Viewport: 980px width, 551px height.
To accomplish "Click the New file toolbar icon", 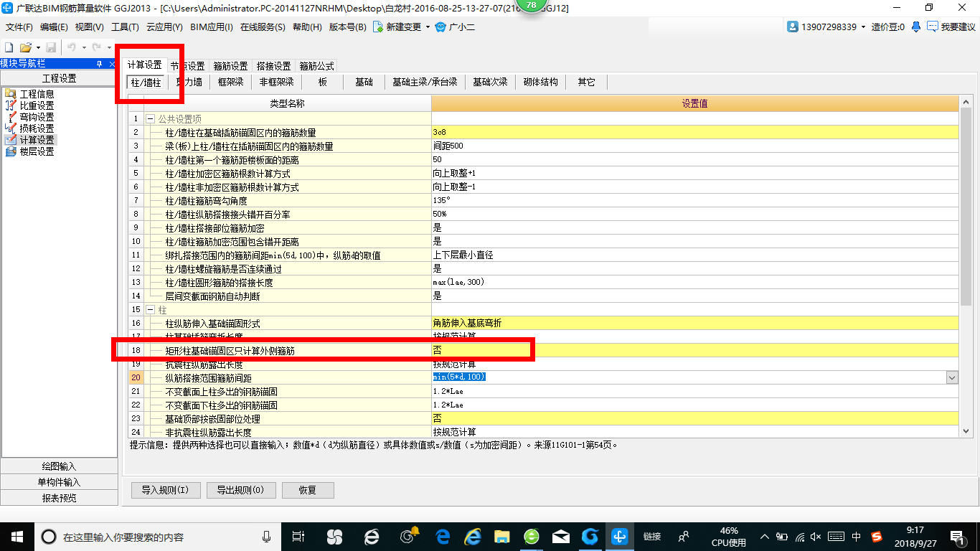I will (9, 47).
